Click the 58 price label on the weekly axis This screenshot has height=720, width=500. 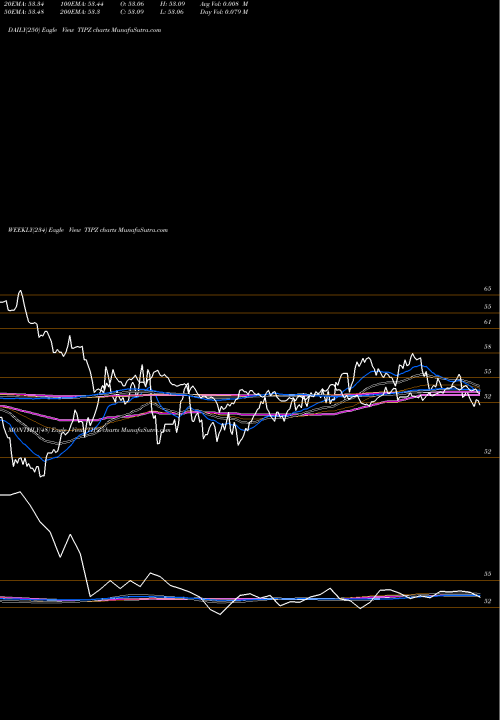[x=487, y=347]
